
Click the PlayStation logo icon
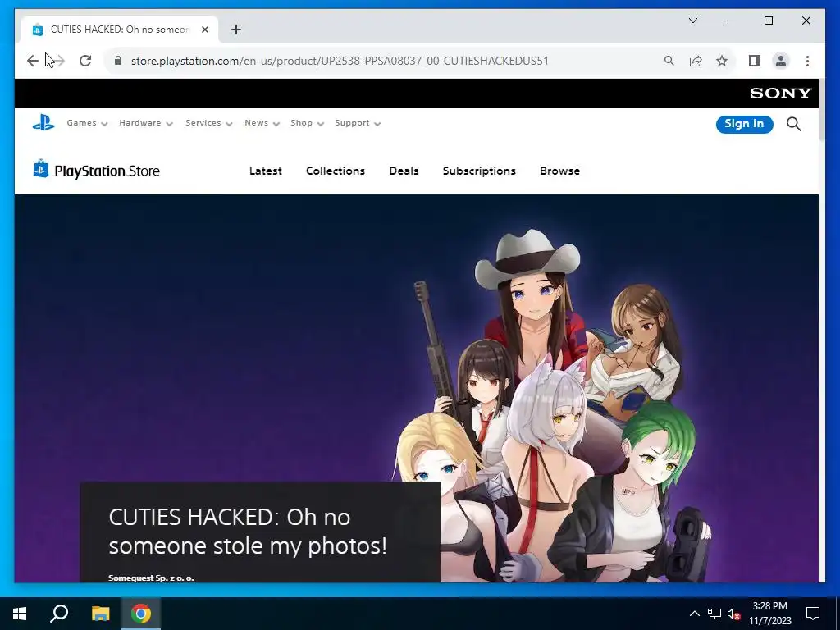click(x=43, y=123)
